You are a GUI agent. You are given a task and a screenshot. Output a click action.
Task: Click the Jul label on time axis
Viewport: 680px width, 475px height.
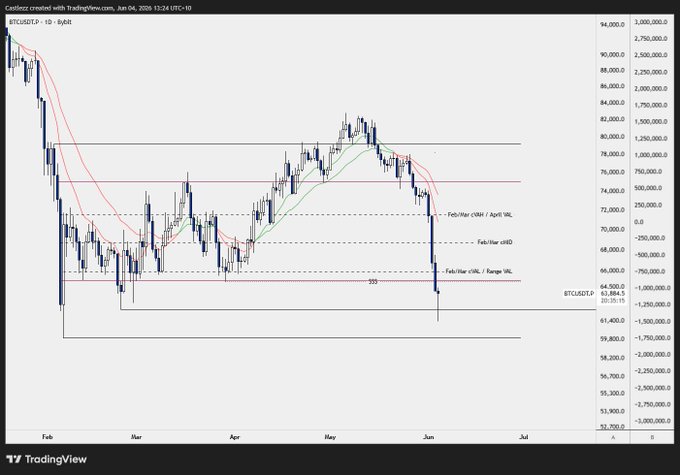click(x=524, y=437)
